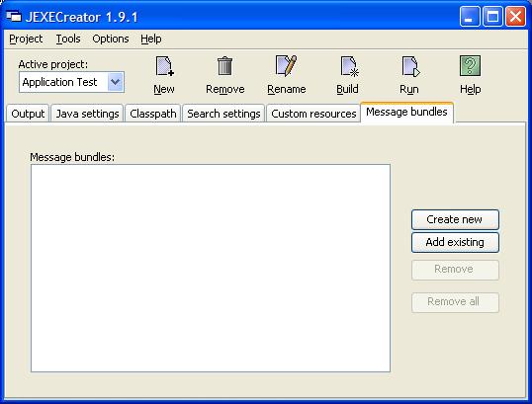Click the Create new button
The width and height of the screenshot is (532, 404).
[455, 219]
